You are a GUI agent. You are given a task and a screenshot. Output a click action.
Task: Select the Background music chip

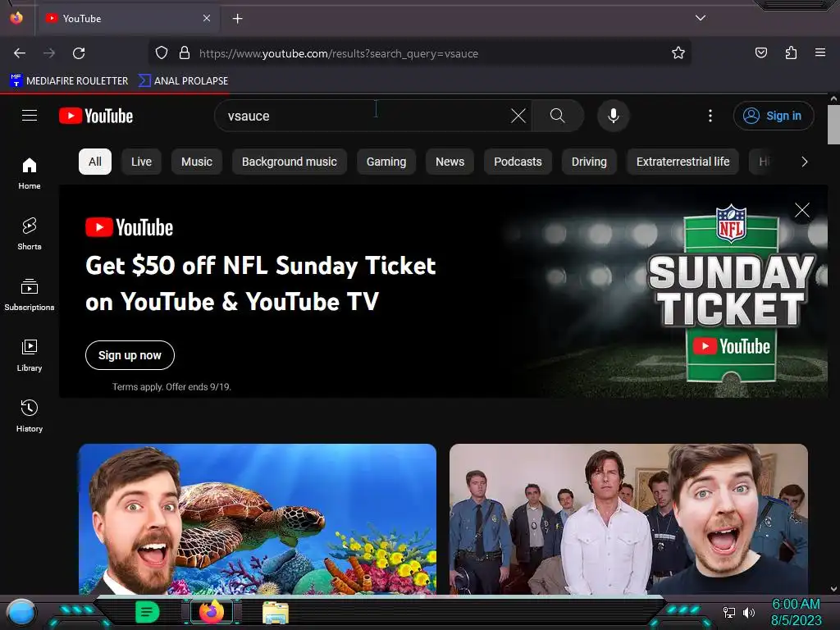pos(290,162)
